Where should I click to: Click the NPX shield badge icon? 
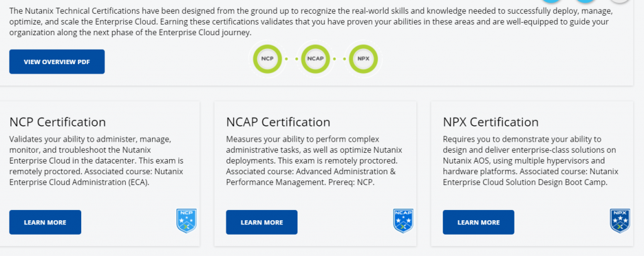pos(619,221)
